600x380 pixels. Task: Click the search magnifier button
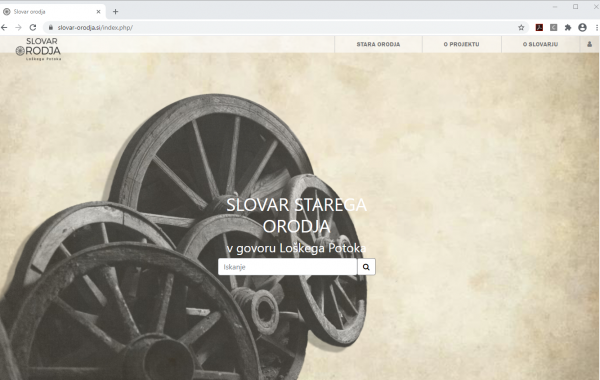tap(366, 267)
